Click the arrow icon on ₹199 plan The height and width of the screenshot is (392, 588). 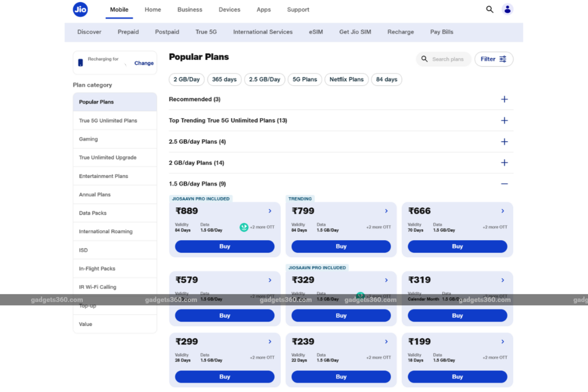503,342
